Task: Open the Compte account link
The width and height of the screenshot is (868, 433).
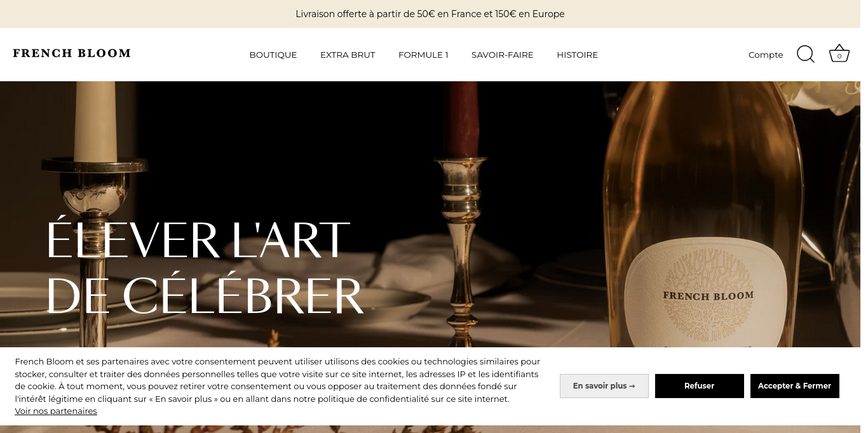Action: (x=766, y=55)
